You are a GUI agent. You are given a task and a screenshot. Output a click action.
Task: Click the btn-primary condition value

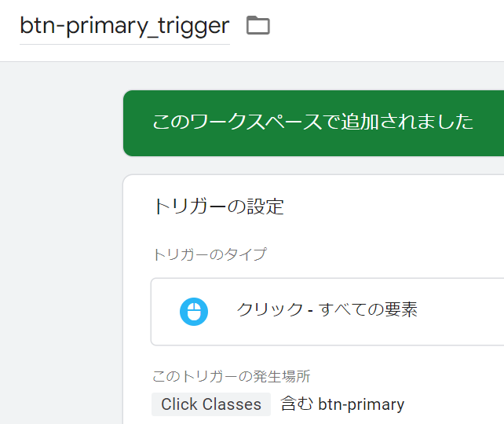362,404
